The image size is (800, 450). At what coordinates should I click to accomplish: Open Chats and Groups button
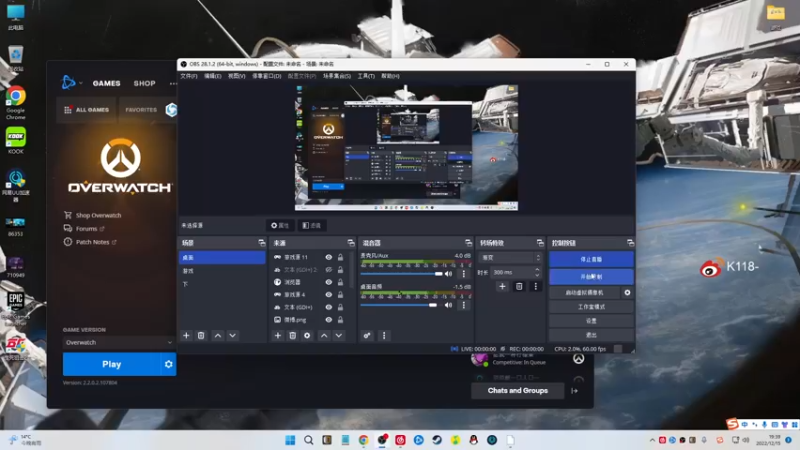pyautogui.click(x=518, y=391)
